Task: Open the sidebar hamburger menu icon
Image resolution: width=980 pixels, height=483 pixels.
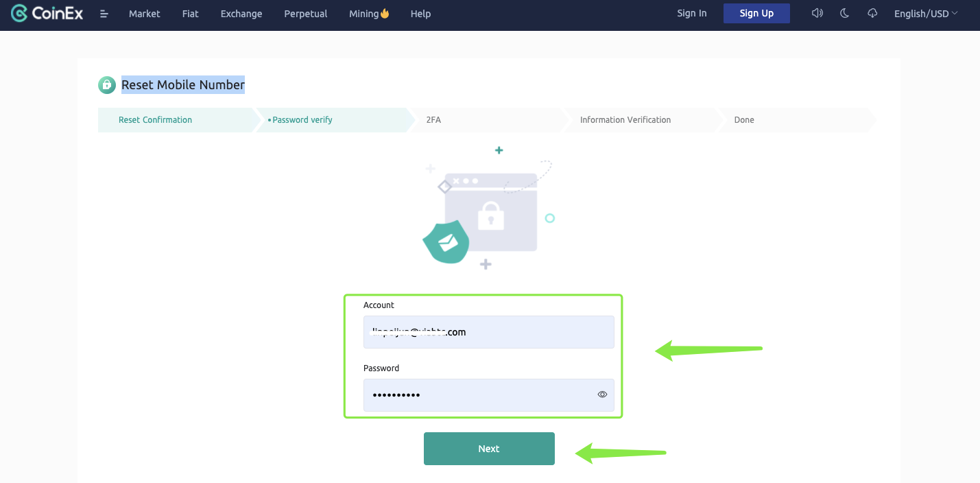Action: click(104, 13)
